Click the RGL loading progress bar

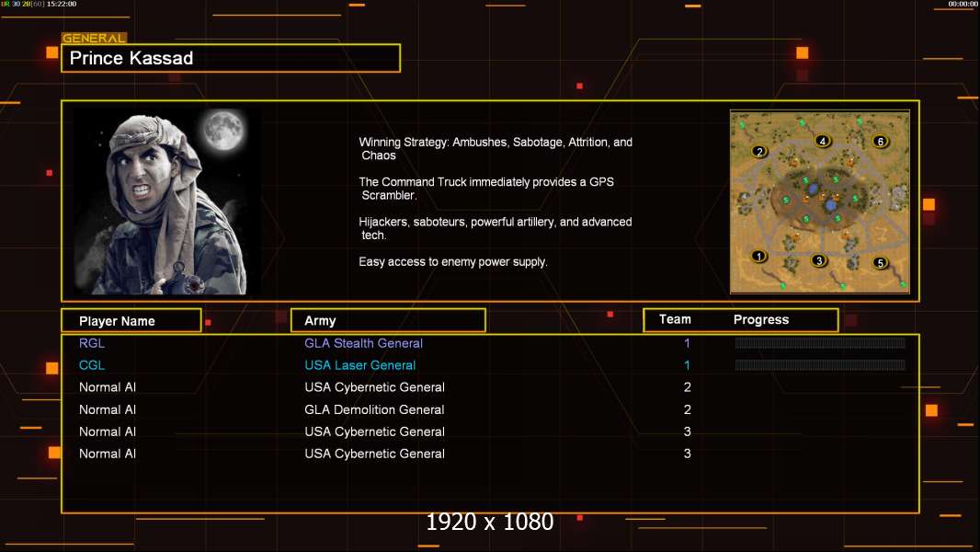(x=820, y=342)
